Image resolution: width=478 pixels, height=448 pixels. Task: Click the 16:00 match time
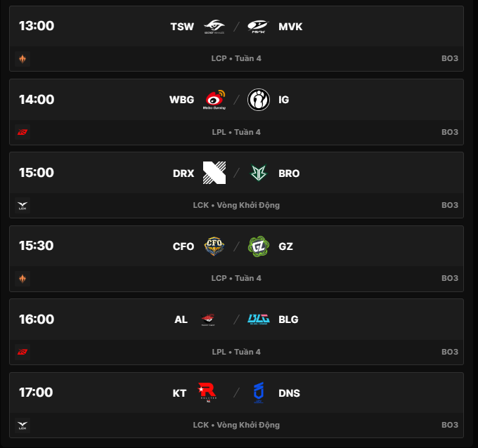point(37,319)
